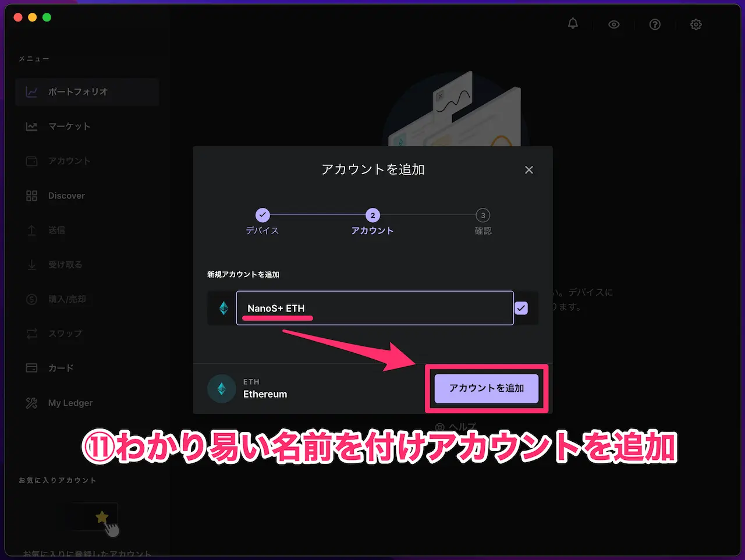Close the アカウントを追加 dialog
The height and width of the screenshot is (560, 745).
[529, 170]
